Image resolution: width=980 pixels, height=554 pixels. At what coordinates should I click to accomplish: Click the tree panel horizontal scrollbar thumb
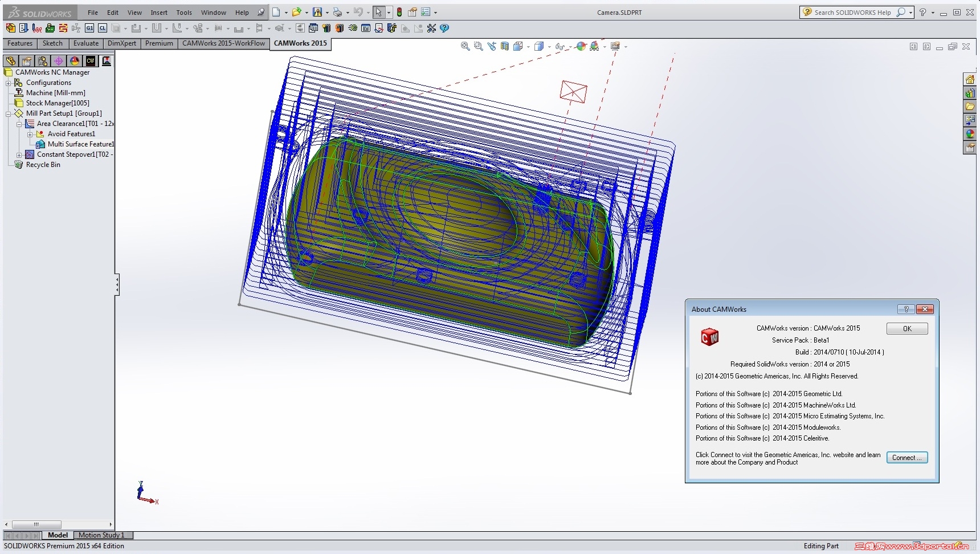(x=36, y=524)
